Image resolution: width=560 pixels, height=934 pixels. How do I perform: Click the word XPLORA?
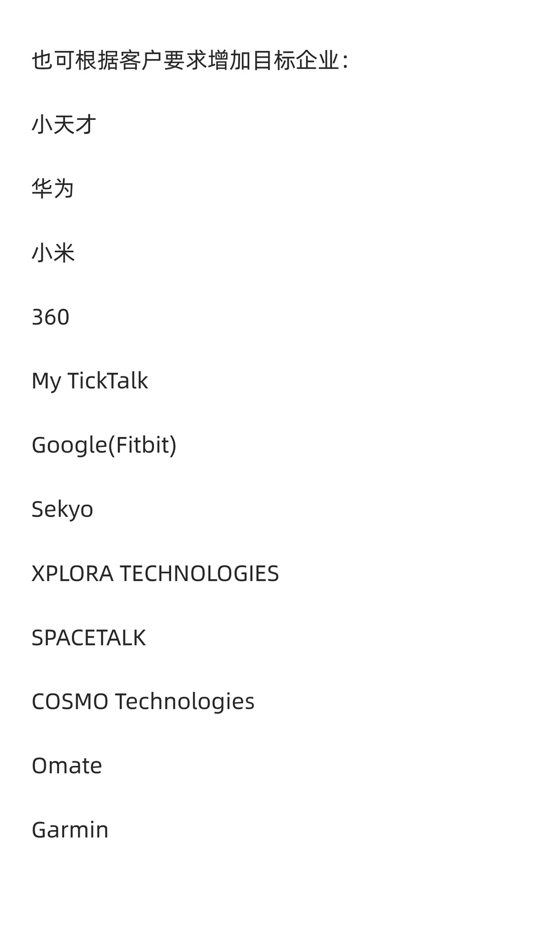tap(73, 573)
